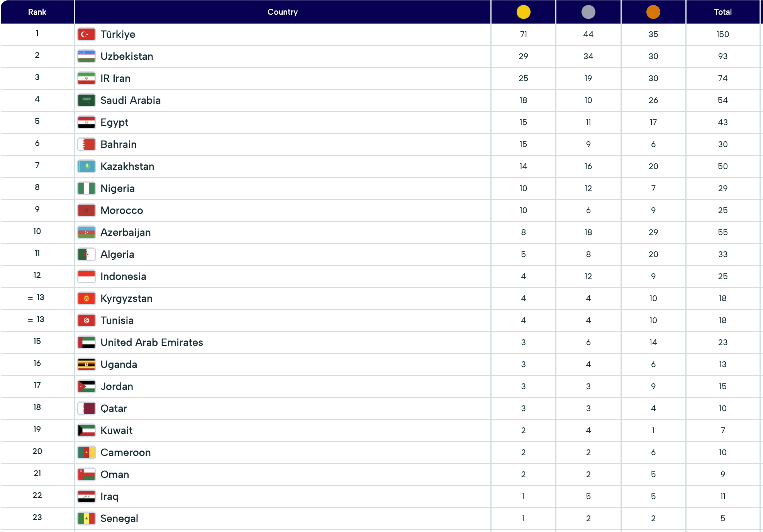763x532 pixels.
Task: Click the Uganda flag icon
Action: point(86,364)
